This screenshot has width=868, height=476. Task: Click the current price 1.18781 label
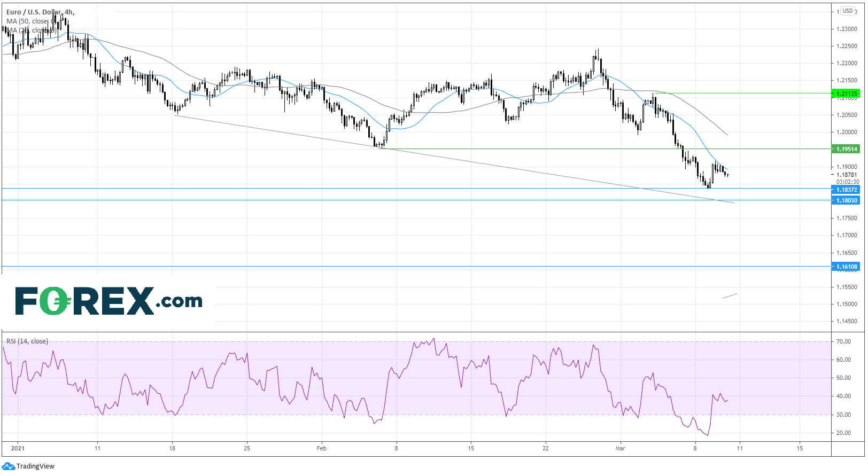[x=847, y=175]
